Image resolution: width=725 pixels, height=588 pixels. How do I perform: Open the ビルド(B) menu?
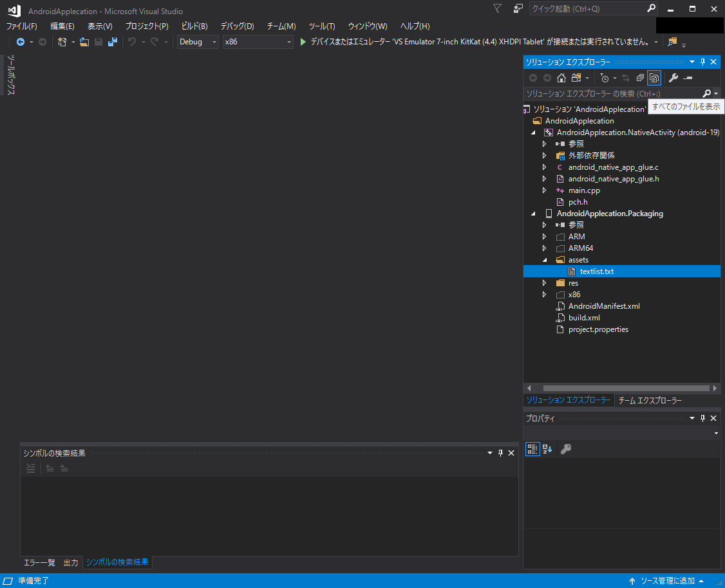tap(194, 26)
